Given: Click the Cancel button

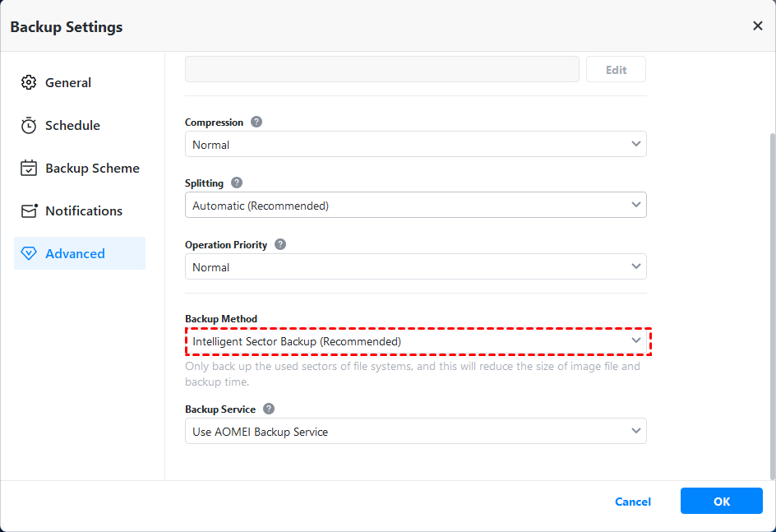Looking at the screenshot, I should pyautogui.click(x=633, y=502).
